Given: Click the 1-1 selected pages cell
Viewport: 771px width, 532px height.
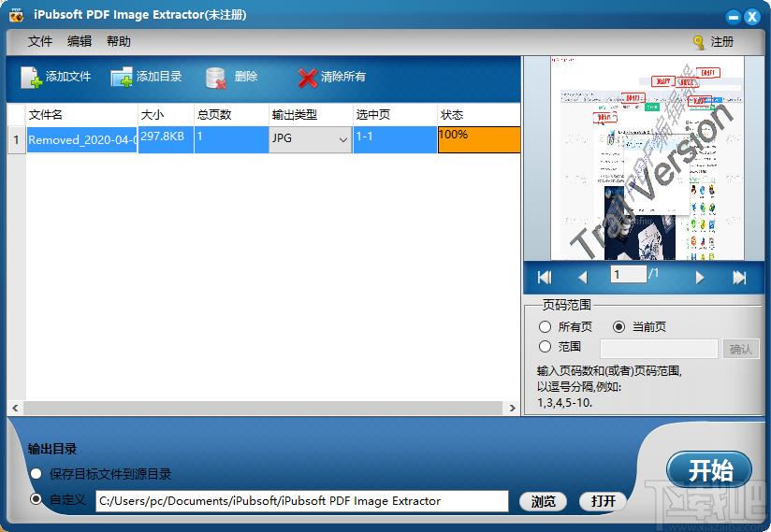Looking at the screenshot, I should click(395, 140).
